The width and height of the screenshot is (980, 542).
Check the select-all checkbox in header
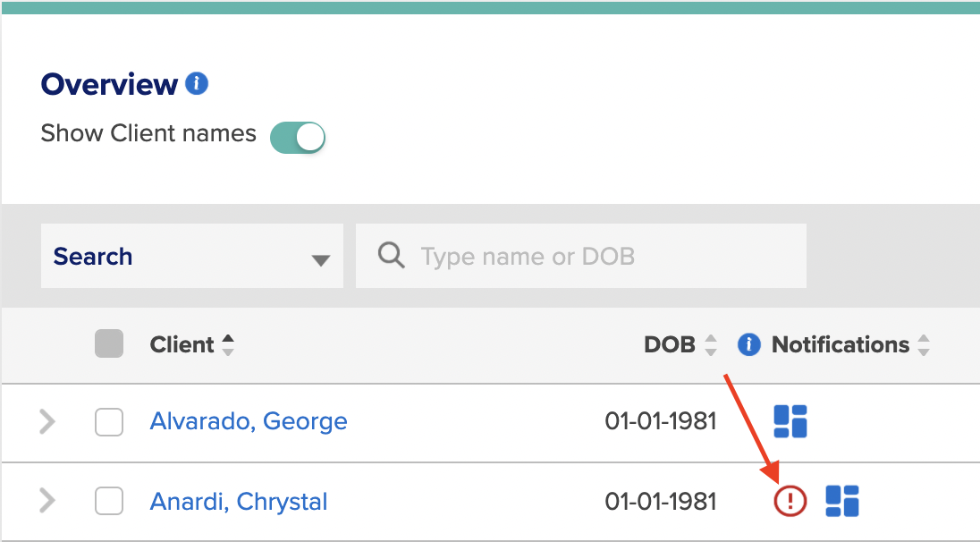109,343
